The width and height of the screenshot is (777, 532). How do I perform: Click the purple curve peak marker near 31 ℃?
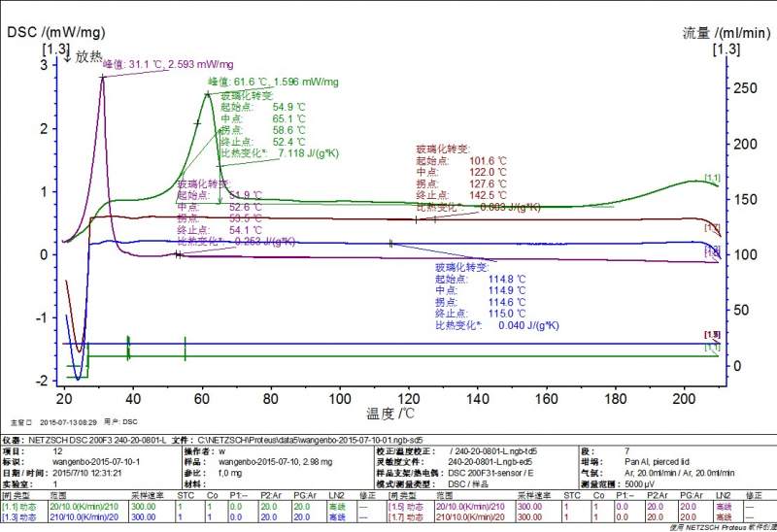[x=103, y=77]
